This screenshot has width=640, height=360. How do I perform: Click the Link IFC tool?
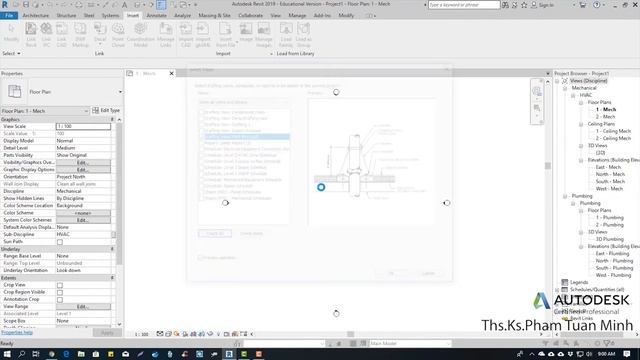[x=47, y=35]
